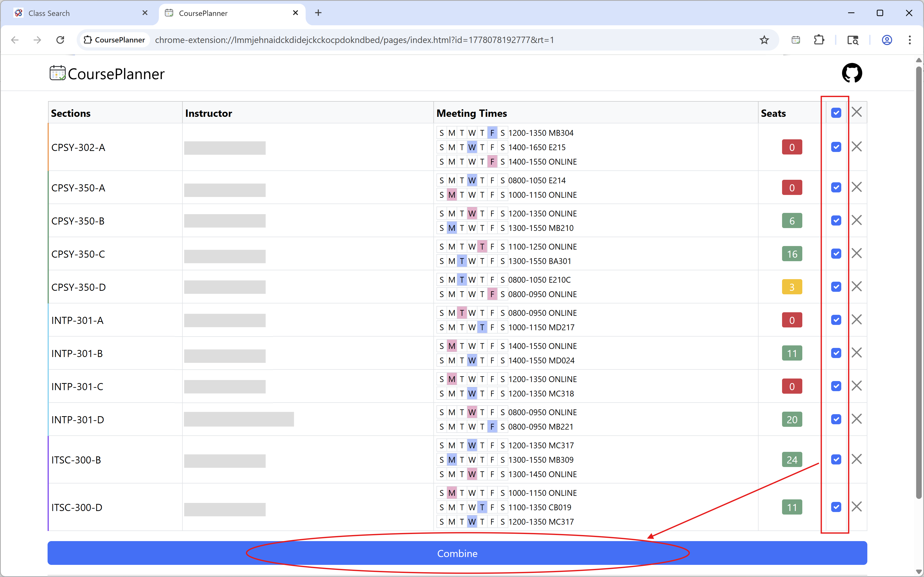Image resolution: width=924 pixels, height=577 pixels.
Task: Click the red 0 seats badge for CPSY-302-A
Action: [791, 147]
